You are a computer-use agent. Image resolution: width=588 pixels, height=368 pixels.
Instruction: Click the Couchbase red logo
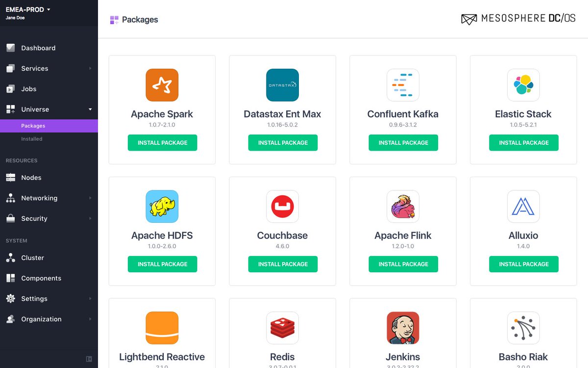click(283, 207)
